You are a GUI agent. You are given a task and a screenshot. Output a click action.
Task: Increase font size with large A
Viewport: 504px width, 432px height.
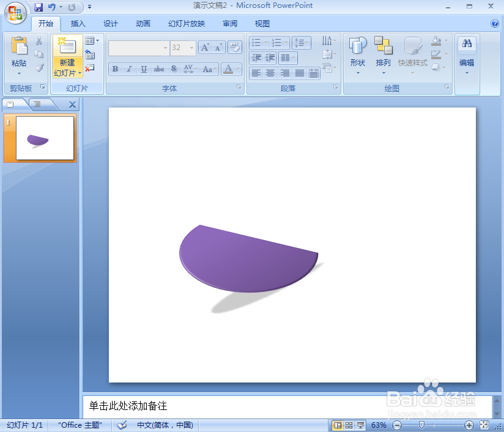[x=205, y=48]
